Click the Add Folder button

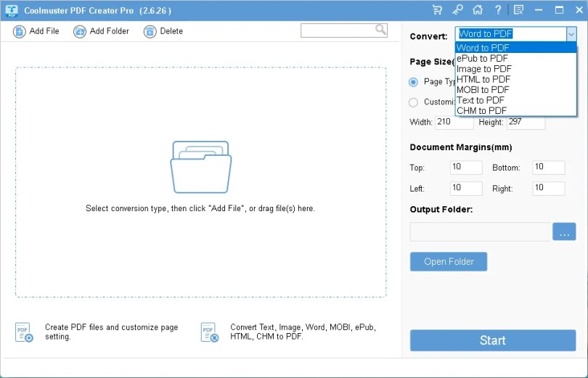click(x=101, y=31)
